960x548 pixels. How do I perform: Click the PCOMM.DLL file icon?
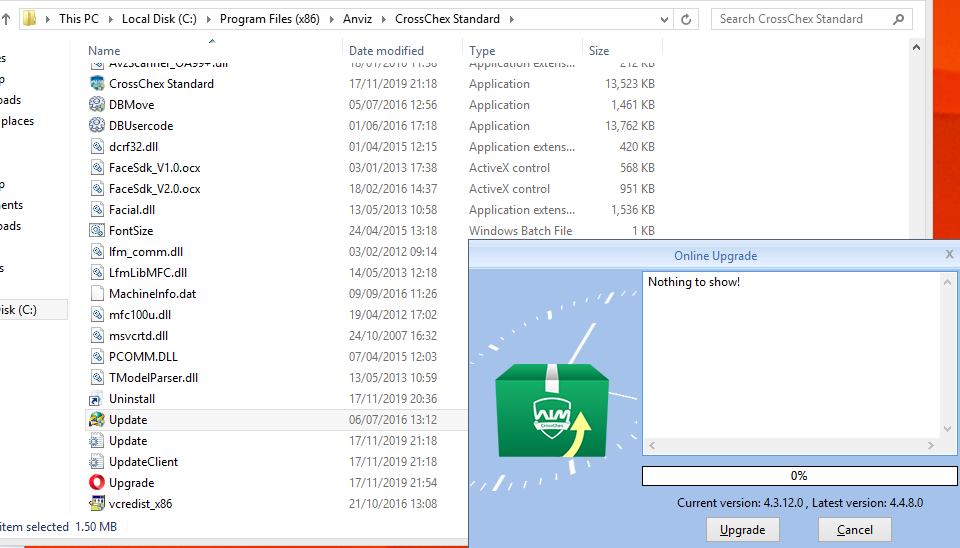click(97, 356)
